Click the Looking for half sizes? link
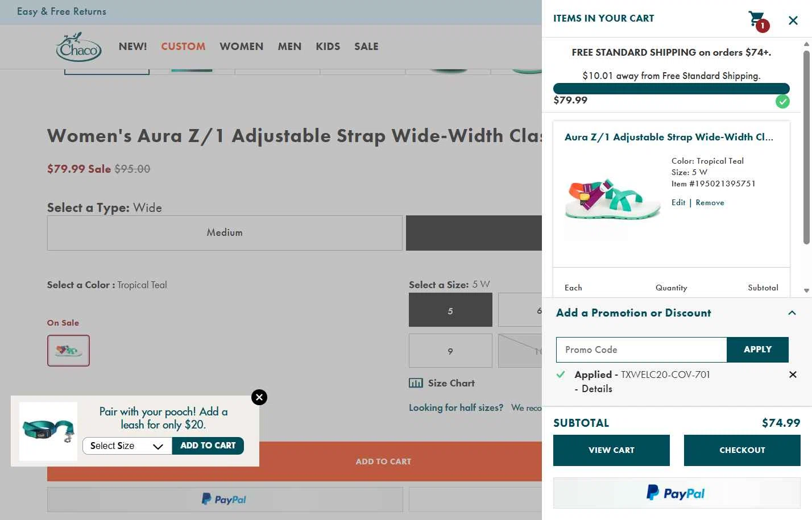 coord(456,407)
